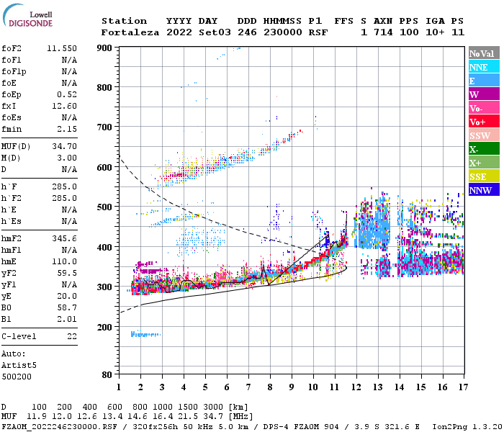This screenshot has width=504, height=432.
Task: Click the foF2 value 11.550
Action: pos(62,48)
